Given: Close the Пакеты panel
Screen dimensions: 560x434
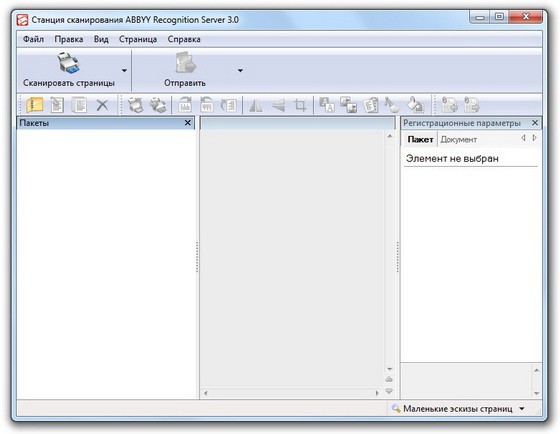Looking at the screenshot, I should pos(188,123).
